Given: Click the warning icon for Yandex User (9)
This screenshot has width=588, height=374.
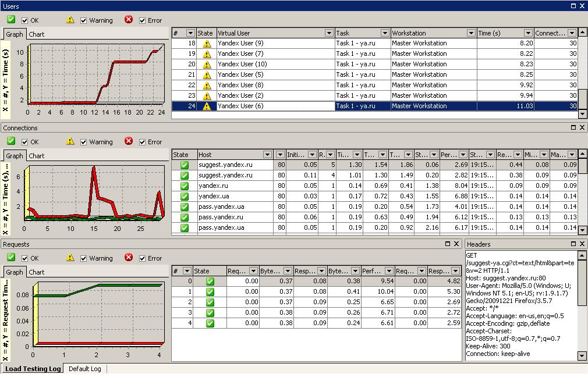Looking at the screenshot, I should click(207, 44).
